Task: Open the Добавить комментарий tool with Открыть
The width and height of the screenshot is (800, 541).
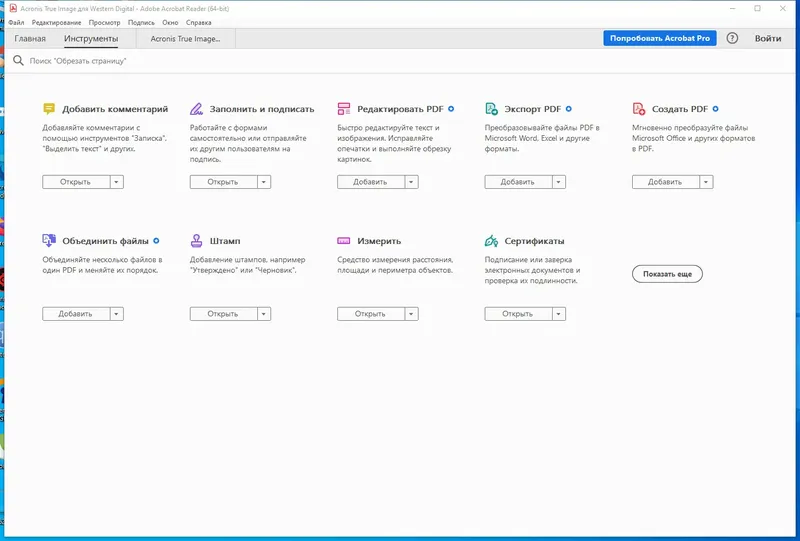Action: (76, 182)
